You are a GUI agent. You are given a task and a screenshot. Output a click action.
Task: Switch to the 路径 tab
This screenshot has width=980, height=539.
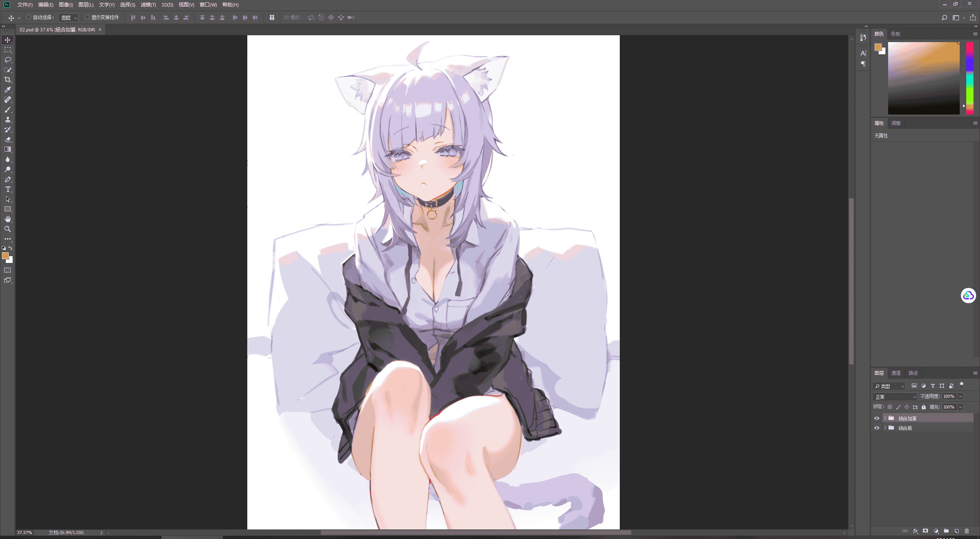(x=913, y=373)
